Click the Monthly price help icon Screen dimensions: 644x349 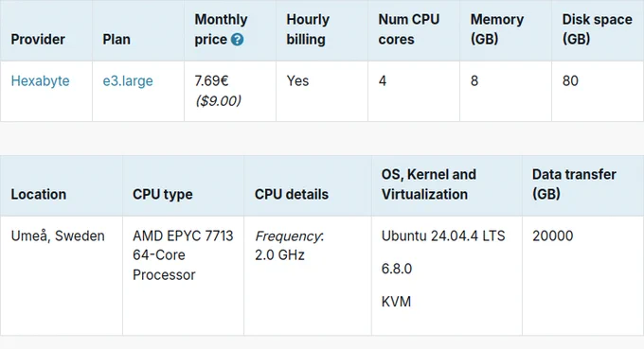(x=237, y=40)
